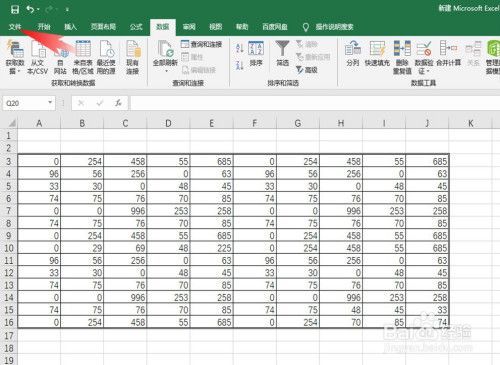Click the Undo arrow icon
Screen dimensions: 500x365
tap(30, 9)
